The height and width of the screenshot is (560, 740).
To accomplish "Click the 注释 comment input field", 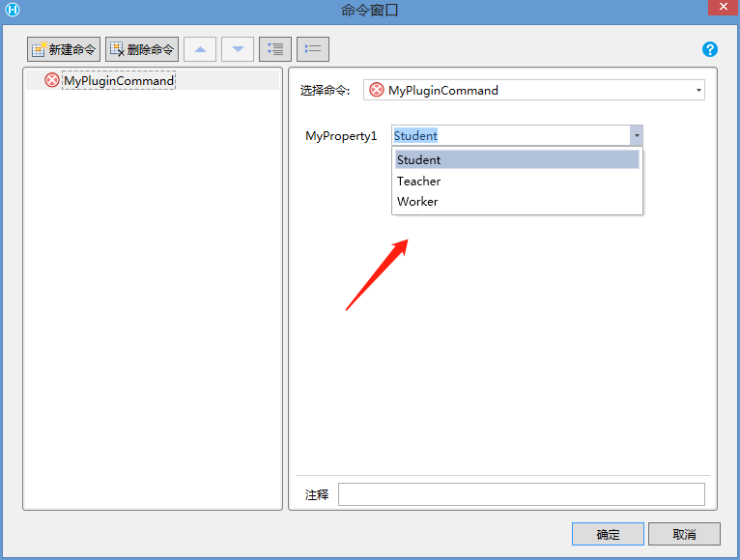I will [x=522, y=494].
